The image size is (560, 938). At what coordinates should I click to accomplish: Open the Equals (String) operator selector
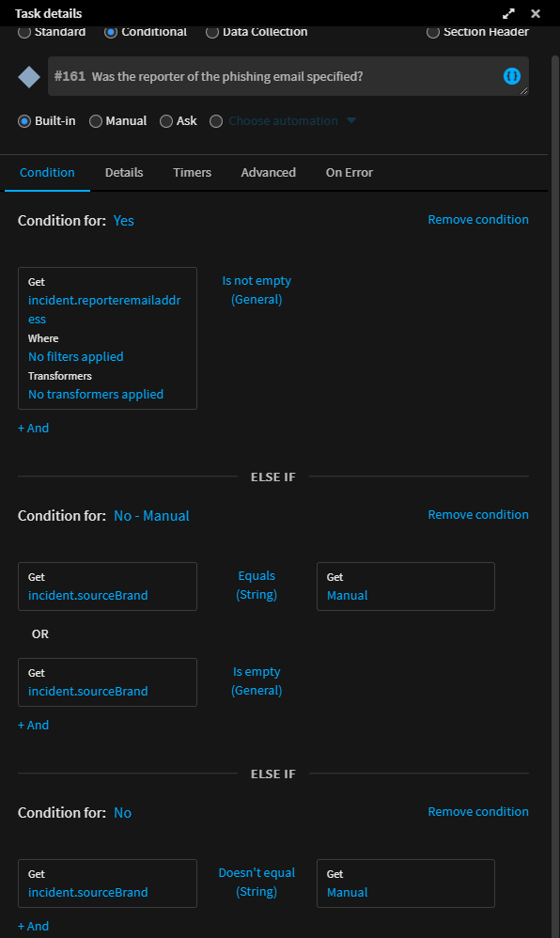coord(257,585)
